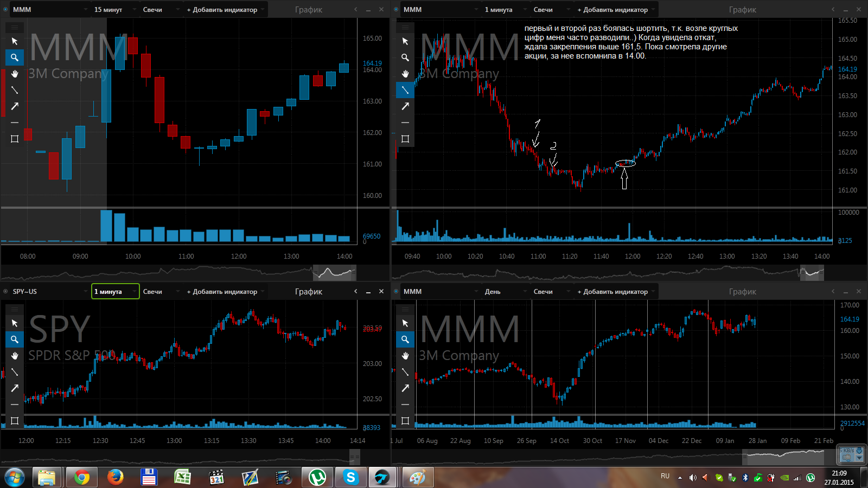The image size is (868, 488).
Task: Activate magnifier tool in SPY chart
Action: coord(15,339)
